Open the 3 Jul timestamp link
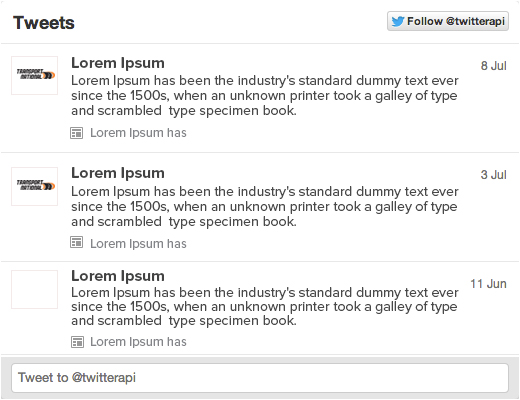520x400 pixels. tap(493, 175)
